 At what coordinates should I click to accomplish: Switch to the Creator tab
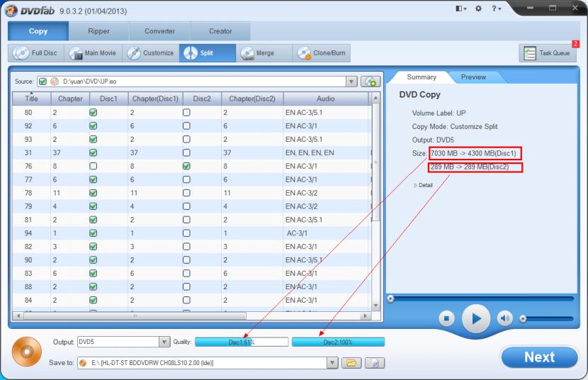point(220,31)
